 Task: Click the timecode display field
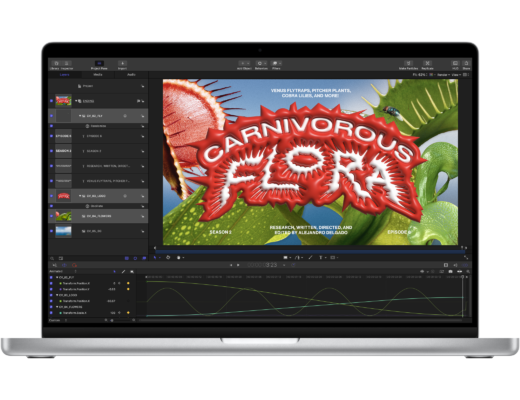(x=262, y=265)
